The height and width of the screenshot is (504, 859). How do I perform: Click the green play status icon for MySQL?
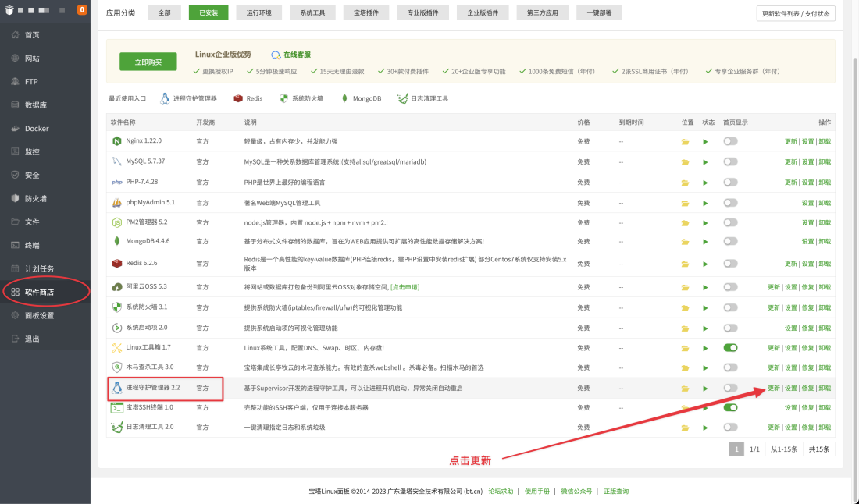click(x=705, y=161)
